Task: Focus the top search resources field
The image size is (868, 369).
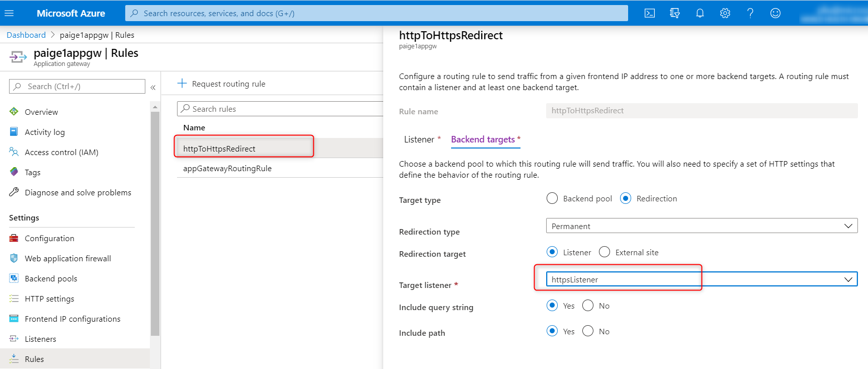Action: tap(377, 13)
